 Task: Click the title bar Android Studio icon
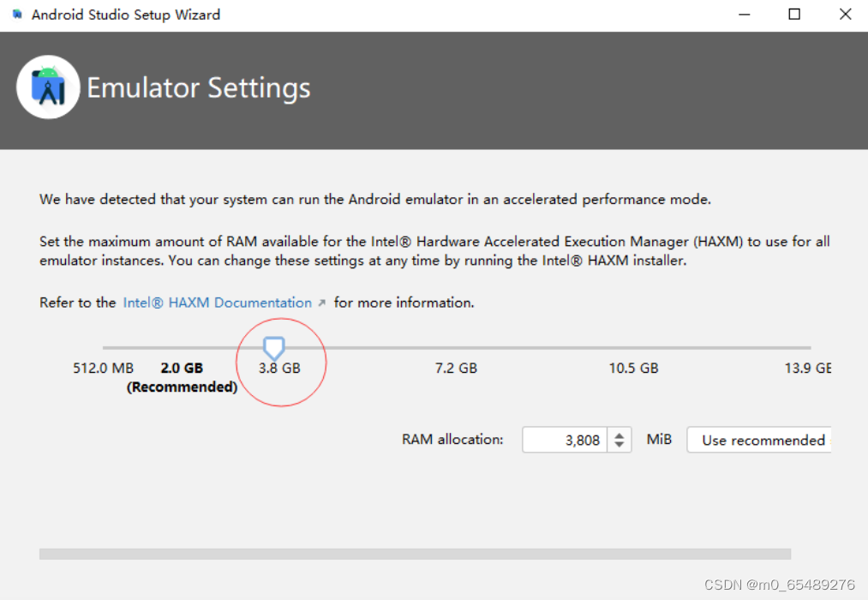point(18,15)
